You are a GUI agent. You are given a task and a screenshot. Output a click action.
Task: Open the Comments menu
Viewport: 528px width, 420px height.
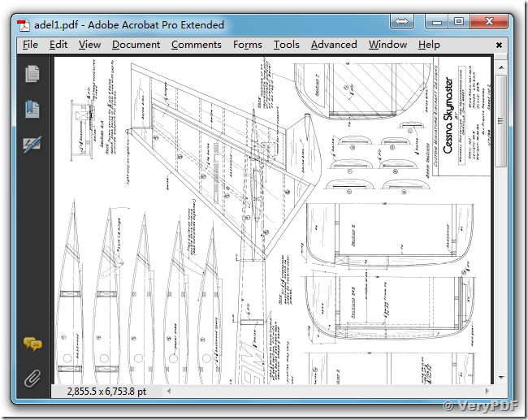(197, 45)
